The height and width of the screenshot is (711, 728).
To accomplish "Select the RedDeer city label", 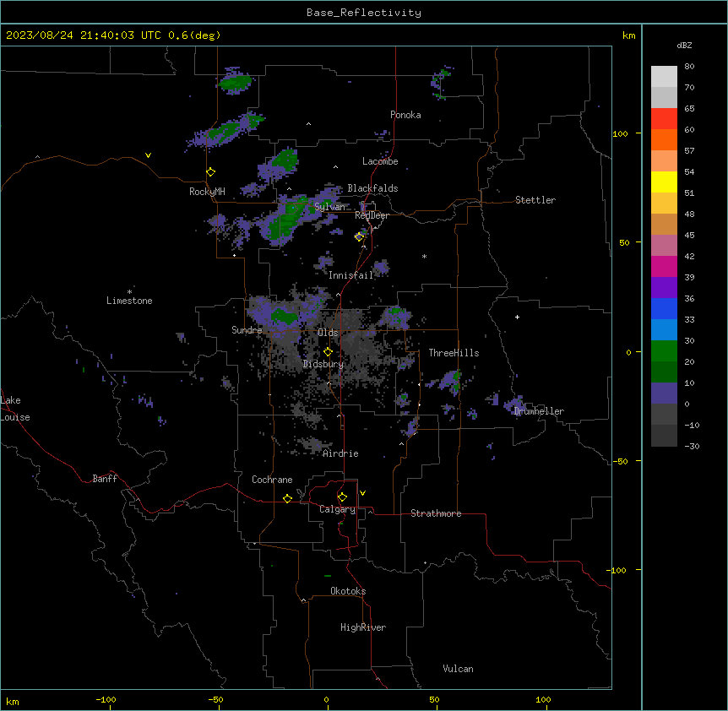I will 372,215.
